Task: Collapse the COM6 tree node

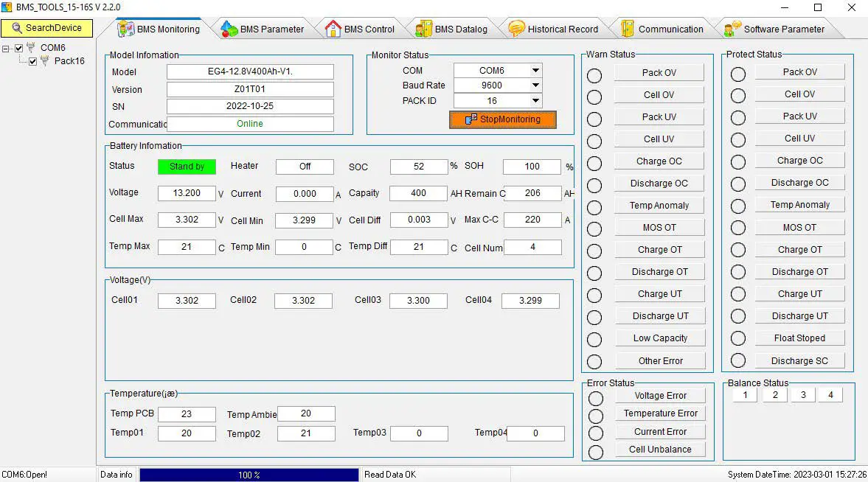Action: [x=7, y=48]
